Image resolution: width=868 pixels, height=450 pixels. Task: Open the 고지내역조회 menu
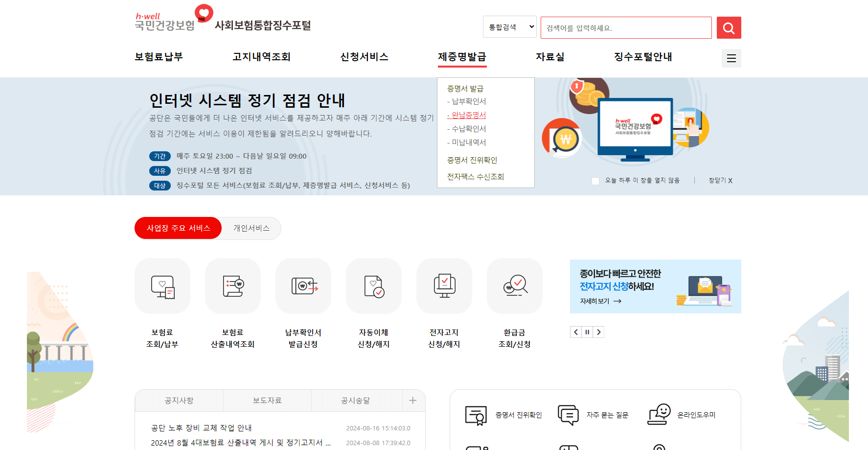[261, 57]
